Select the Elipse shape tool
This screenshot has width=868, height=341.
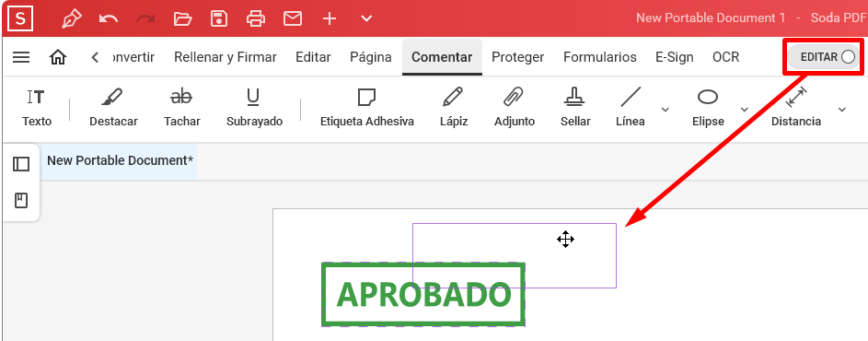(708, 108)
